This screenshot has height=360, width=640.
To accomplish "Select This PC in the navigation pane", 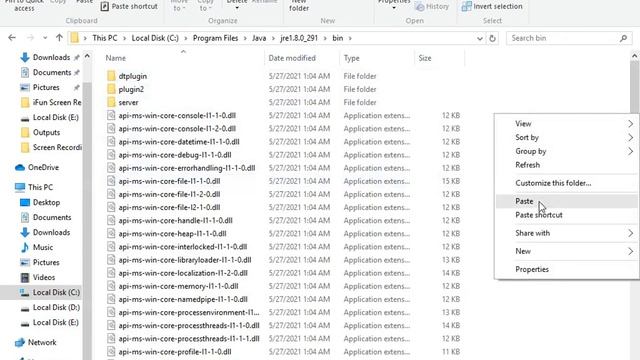I will [x=40, y=187].
